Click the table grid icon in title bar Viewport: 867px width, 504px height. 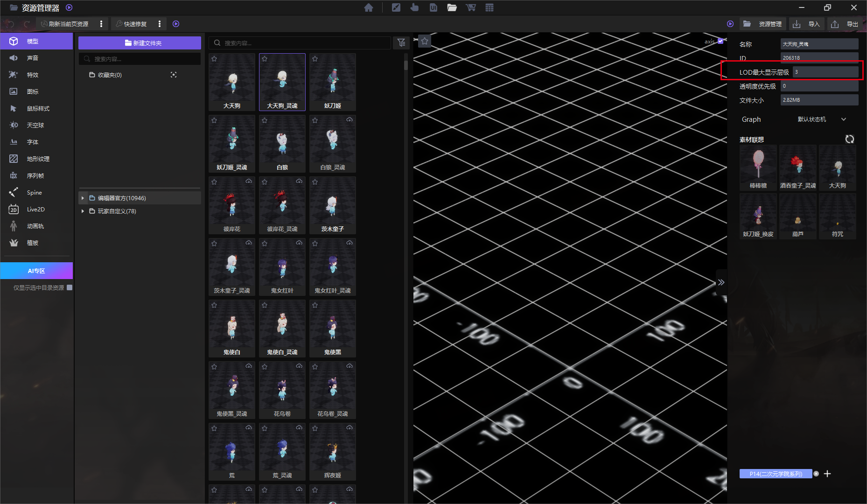[489, 7]
